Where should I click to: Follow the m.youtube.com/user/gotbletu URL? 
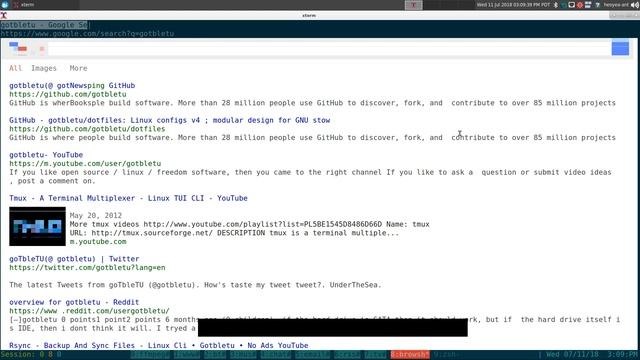85,164
